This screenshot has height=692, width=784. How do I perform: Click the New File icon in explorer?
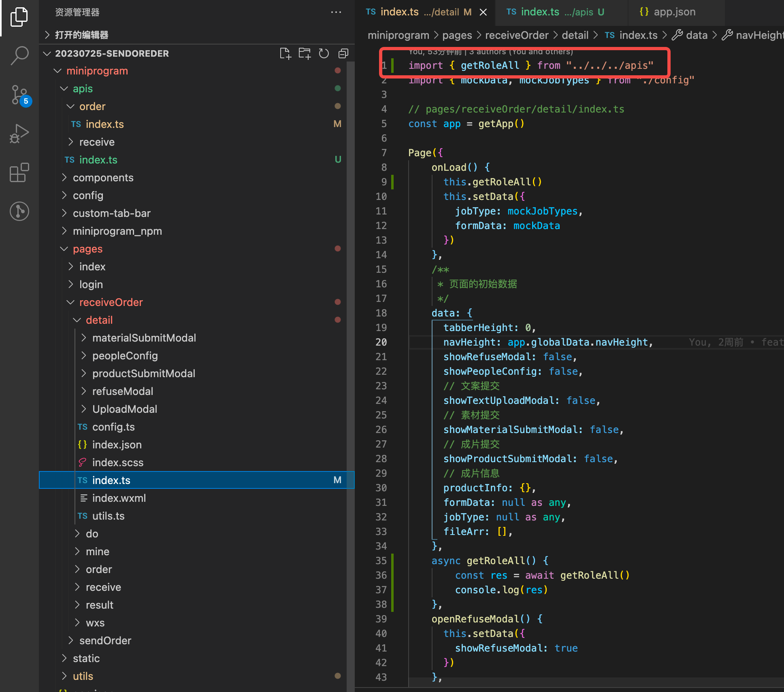285,53
